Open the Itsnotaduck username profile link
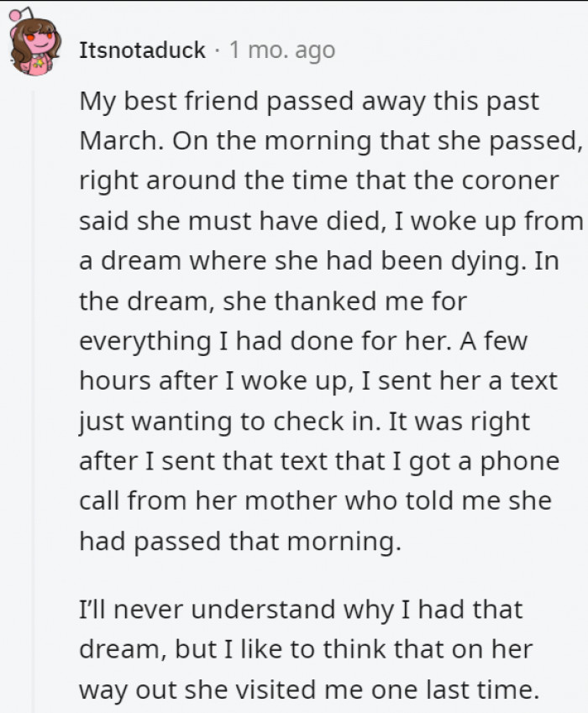588x713 pixels. pyautogui.click(x=142, y=50)
